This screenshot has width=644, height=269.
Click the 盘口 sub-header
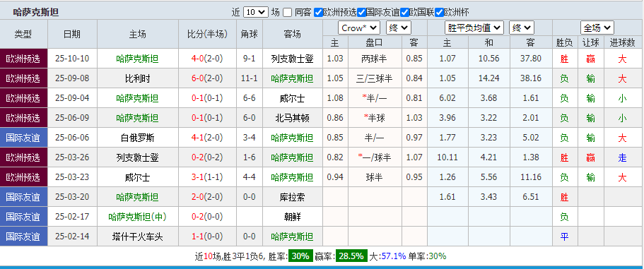click(375, 42)
